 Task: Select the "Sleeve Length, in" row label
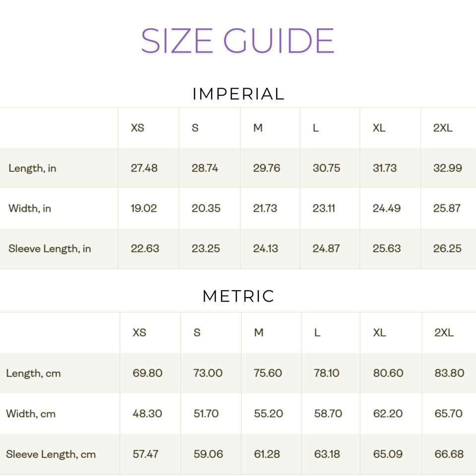click(50, 248)
